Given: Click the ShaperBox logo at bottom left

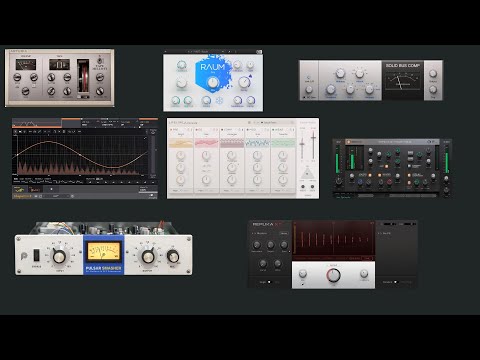Looking at the screenshot, I should 22,196.
